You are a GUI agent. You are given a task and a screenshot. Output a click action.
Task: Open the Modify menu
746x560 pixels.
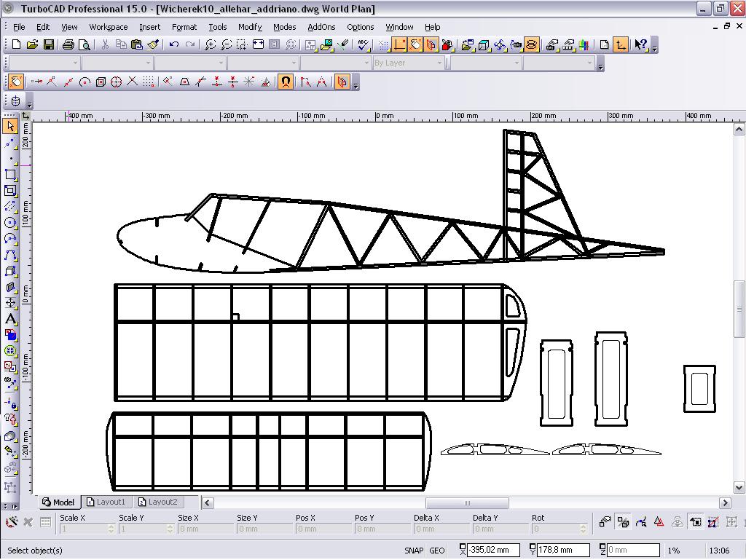[x=249, y=27]
